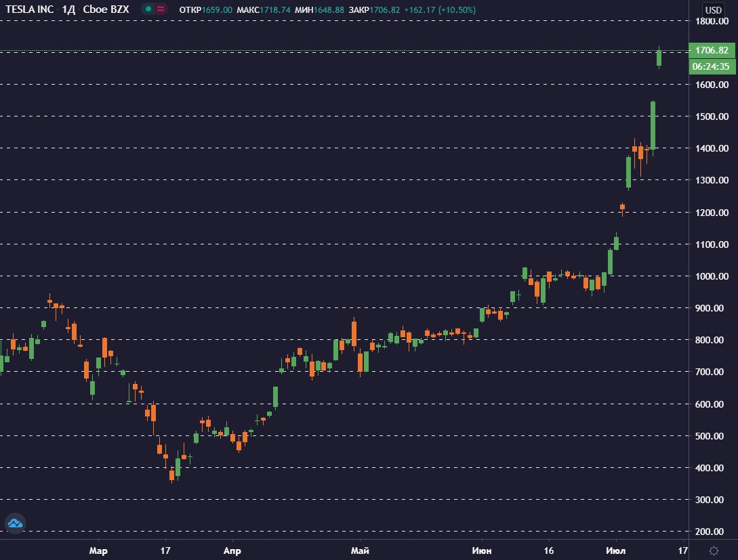Open the USD currency selector
738x560 pixels.
coord(713,10)
